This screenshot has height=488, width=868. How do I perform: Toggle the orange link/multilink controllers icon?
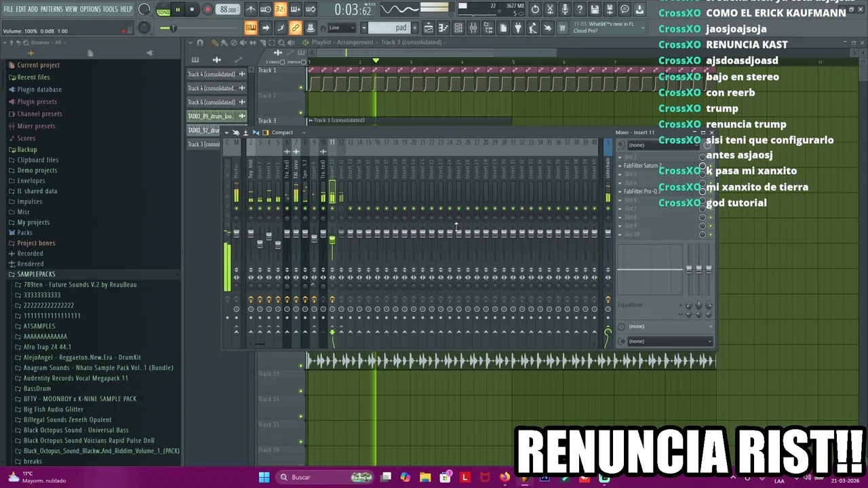click(296, 28)
